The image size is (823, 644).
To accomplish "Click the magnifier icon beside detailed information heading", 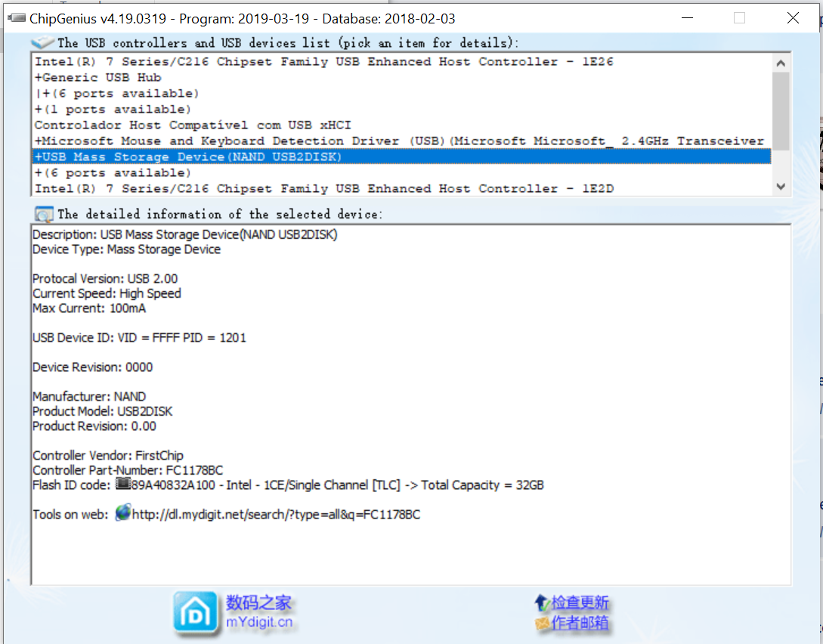I will (44, 214).
